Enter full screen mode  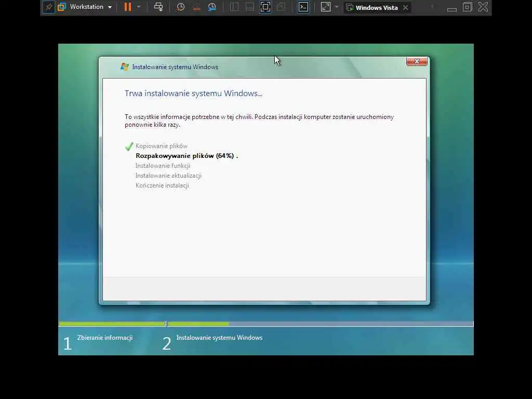[265, 7]
